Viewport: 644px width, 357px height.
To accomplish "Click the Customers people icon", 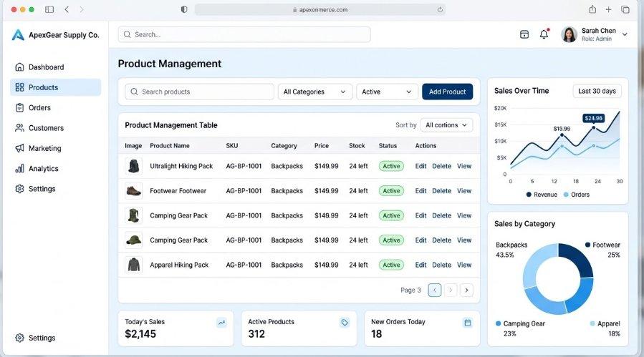I will pos(19,128).
